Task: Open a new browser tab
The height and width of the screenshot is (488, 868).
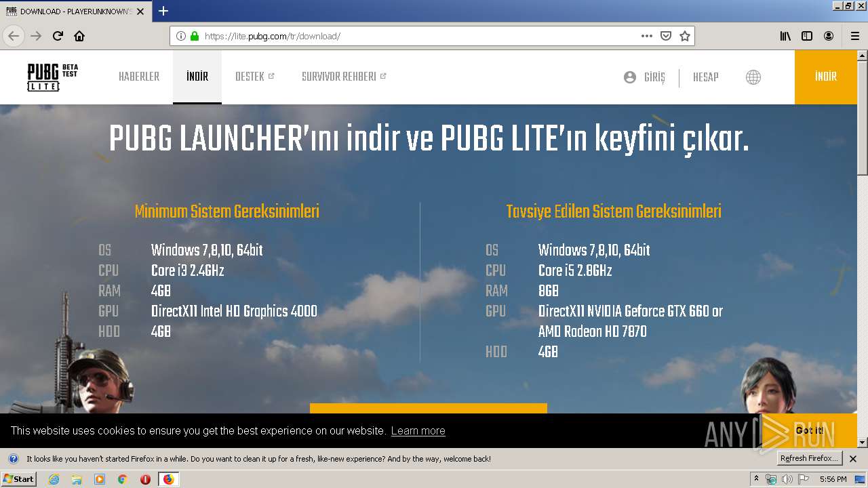Action: pyautogui.click(x=163, y=11)
